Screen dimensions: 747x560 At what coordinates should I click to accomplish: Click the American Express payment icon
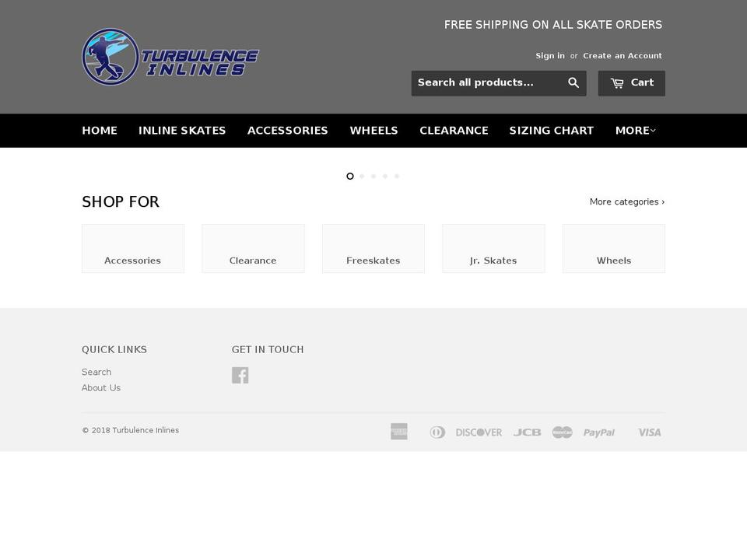pos(399,432)
